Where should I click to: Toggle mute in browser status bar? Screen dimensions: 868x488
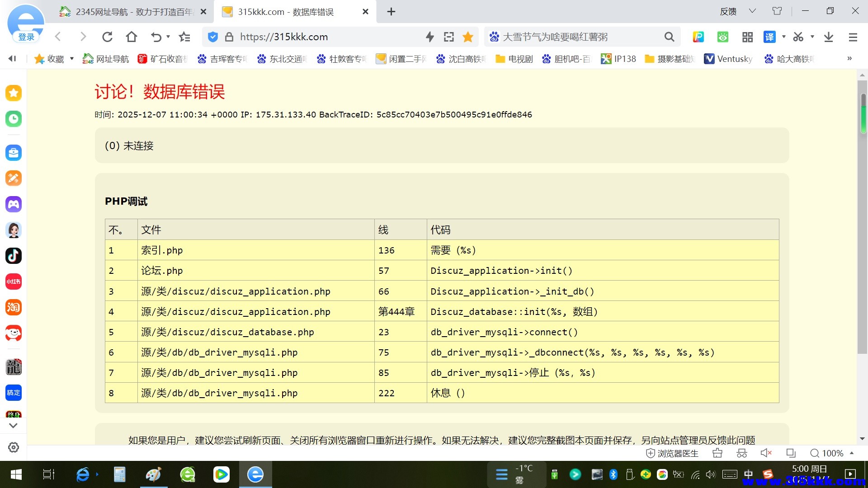tap(766, 453)
